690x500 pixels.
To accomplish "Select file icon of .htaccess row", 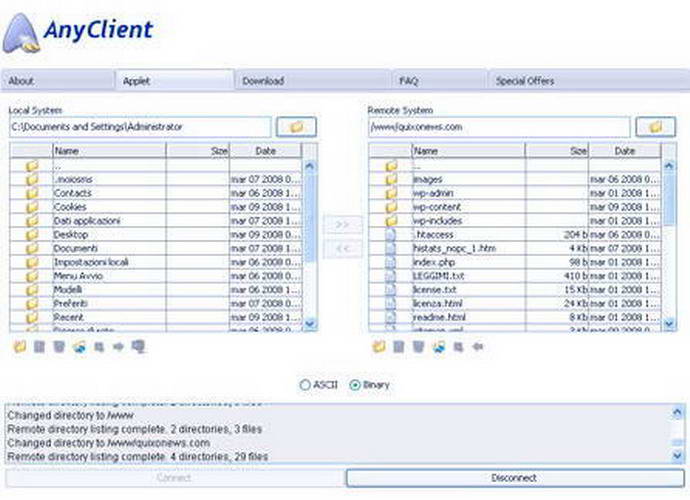I will pos(390,235).
